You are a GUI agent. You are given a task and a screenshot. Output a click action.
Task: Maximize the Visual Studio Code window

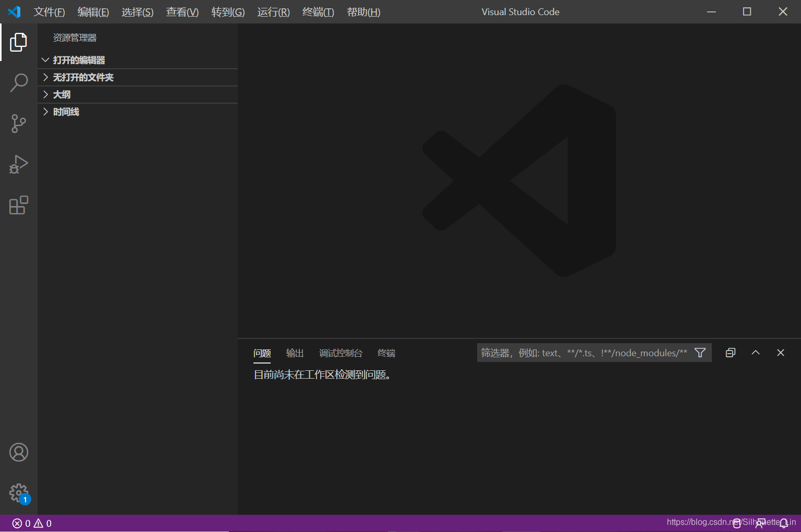pyautogui.click(x=747, y=11)
